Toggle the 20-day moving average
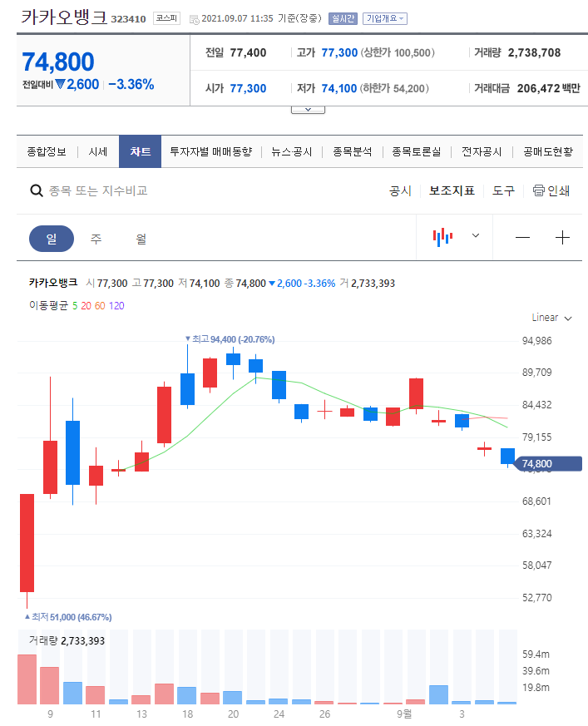588x726 pixels. pos(86,305)
